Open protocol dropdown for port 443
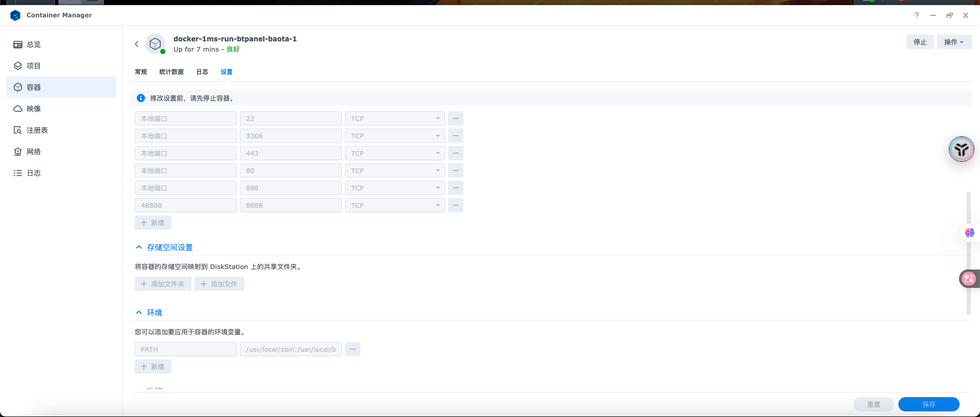980x417 pixels. click(395, 153)
